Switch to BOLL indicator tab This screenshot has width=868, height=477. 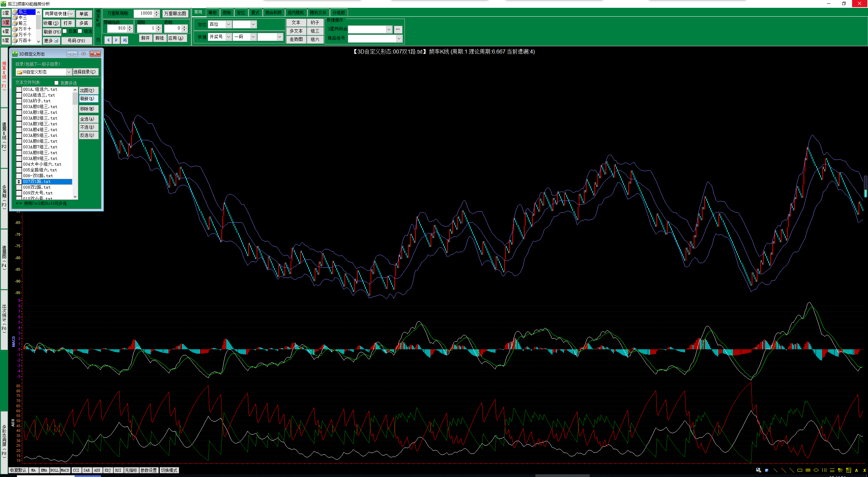[x=54, y=470]
